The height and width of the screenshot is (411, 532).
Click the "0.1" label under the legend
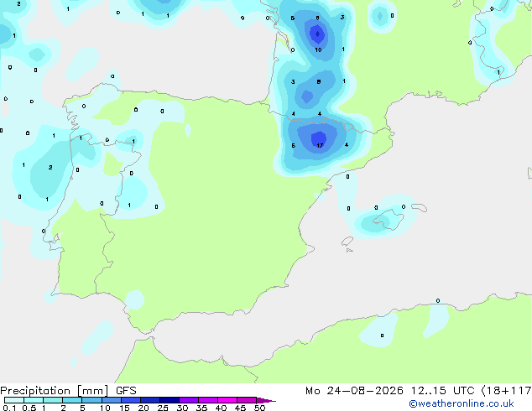coord(9,408)
